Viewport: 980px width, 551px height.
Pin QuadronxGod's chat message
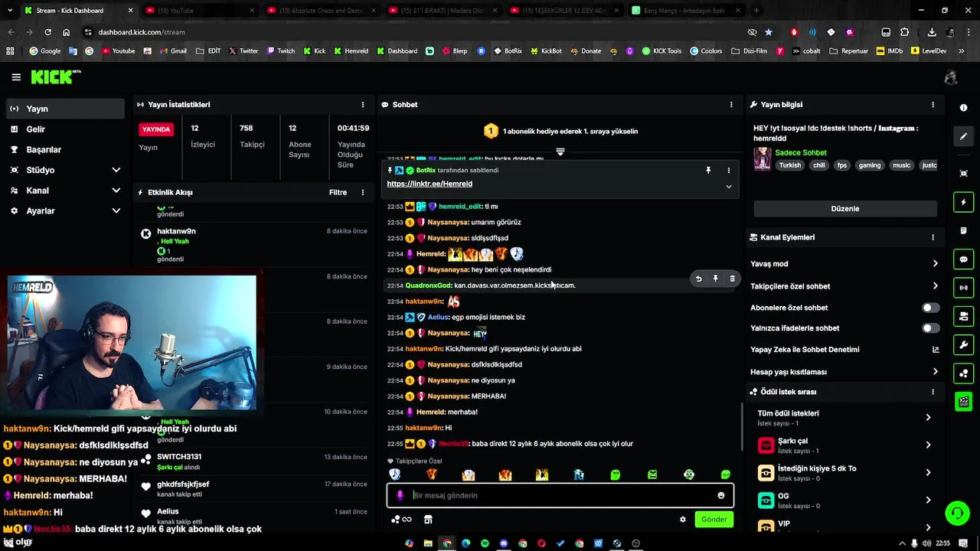(x=715, y=279)
